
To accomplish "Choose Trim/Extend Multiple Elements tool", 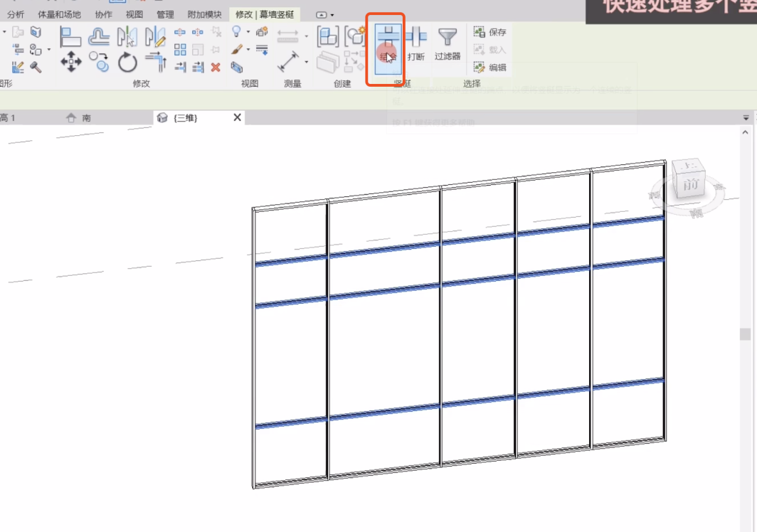I will point(198,67).
